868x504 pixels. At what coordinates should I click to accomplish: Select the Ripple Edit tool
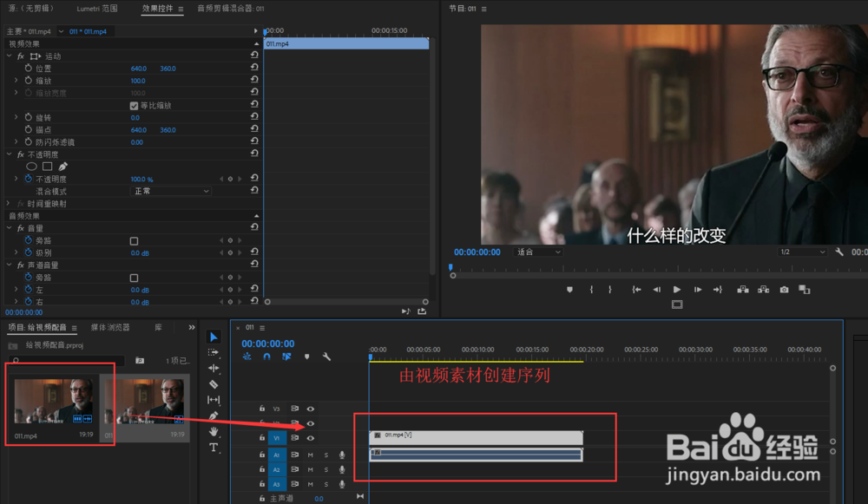point(214,368)
